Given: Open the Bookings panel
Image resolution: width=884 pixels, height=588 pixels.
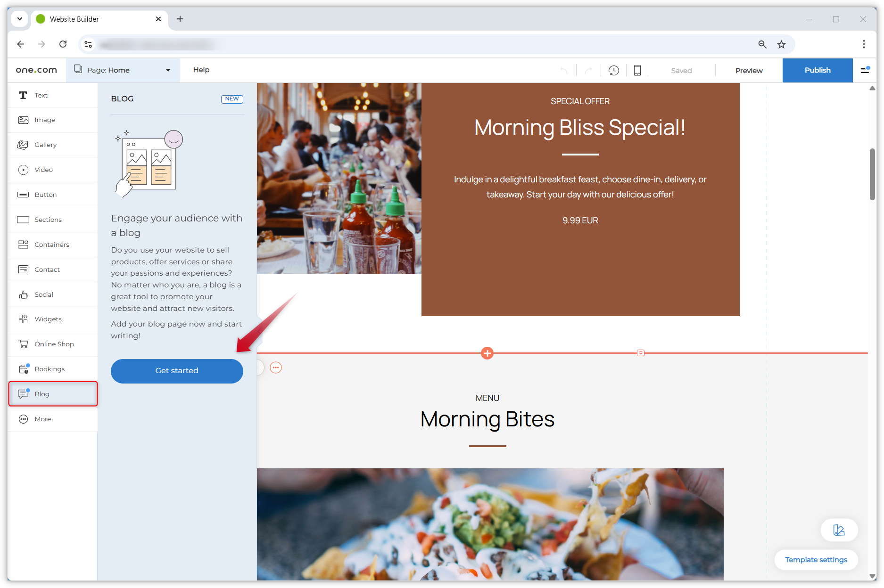Looking at the screenshot, I should coord(50,369).
